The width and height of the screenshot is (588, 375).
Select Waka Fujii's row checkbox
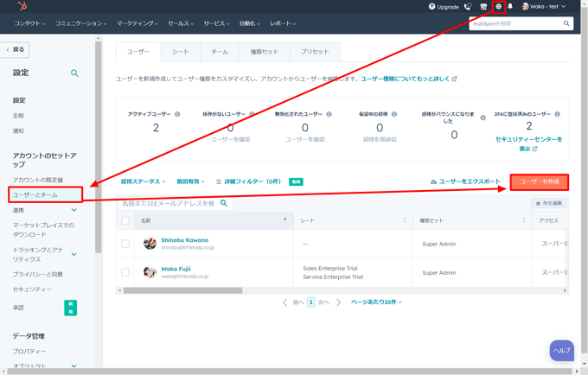click(125, 272)
